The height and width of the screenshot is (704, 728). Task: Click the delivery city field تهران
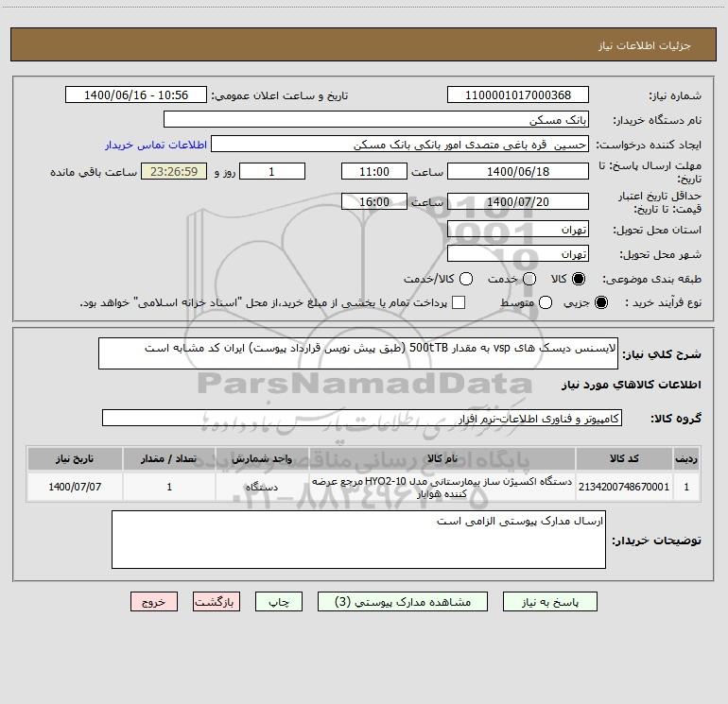coord(518,253)
